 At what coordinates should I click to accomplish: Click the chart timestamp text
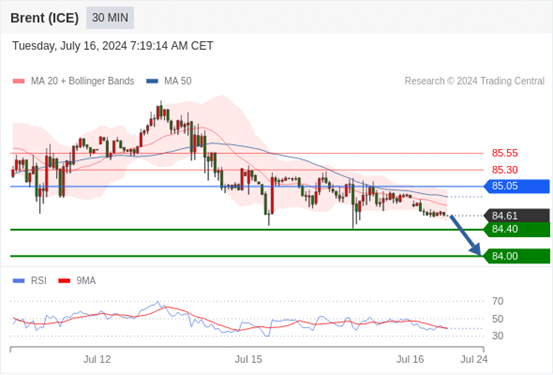click(x=113, y=46)
